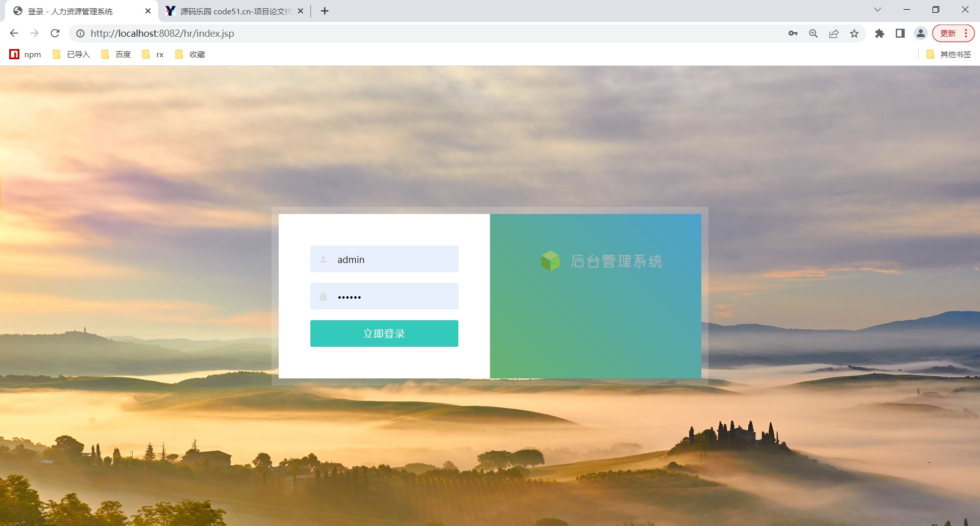Click the lock icon in the password field

[323, 297]
